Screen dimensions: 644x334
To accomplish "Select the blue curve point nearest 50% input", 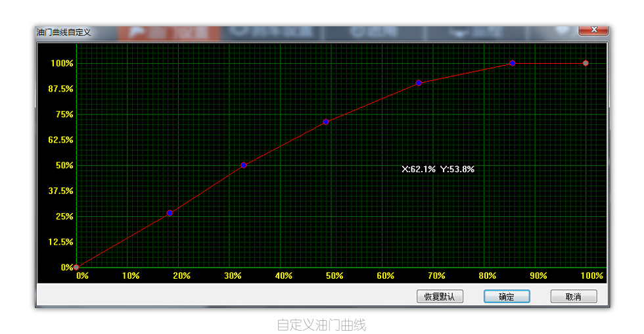I will click(326, 122).
